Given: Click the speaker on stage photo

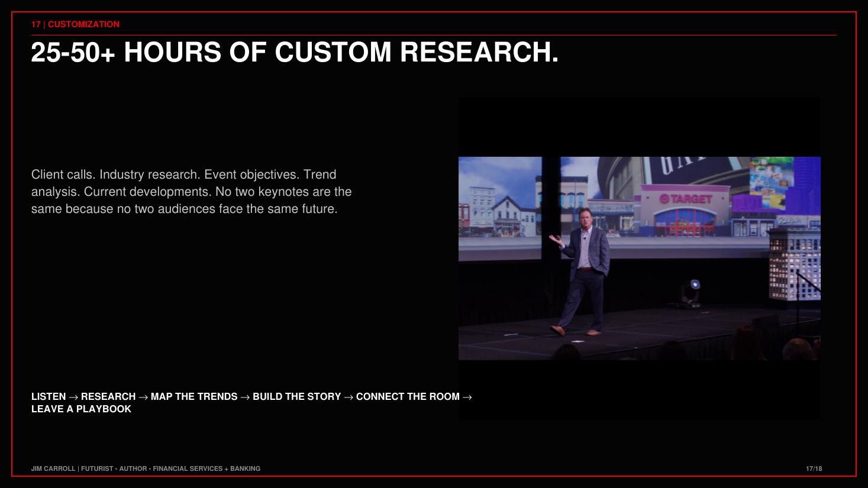Looking at the screenshot, I should pos(639,258).
